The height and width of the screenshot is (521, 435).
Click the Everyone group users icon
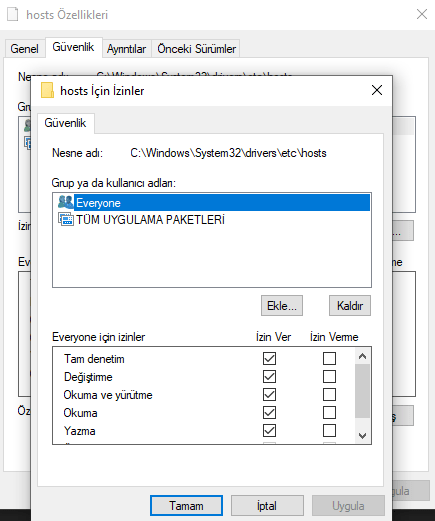tap(66, 202)
